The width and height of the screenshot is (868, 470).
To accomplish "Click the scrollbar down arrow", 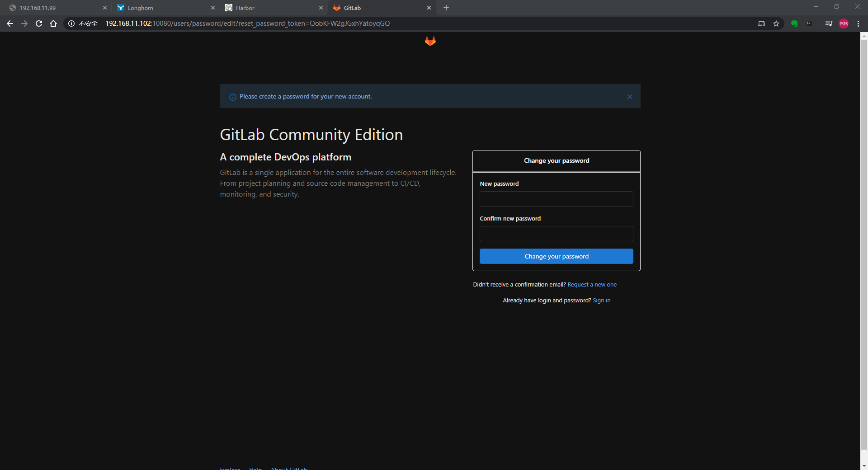I will click(864, 466).
